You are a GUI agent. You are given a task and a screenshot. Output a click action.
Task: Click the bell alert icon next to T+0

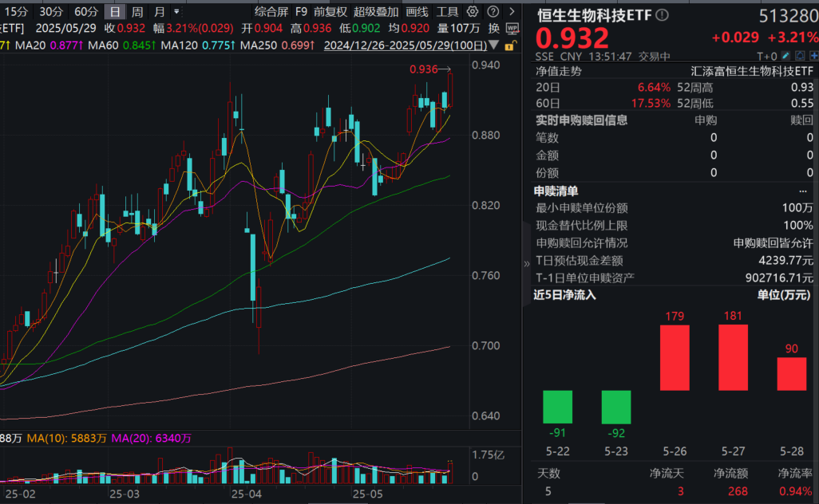coord(800,55)
